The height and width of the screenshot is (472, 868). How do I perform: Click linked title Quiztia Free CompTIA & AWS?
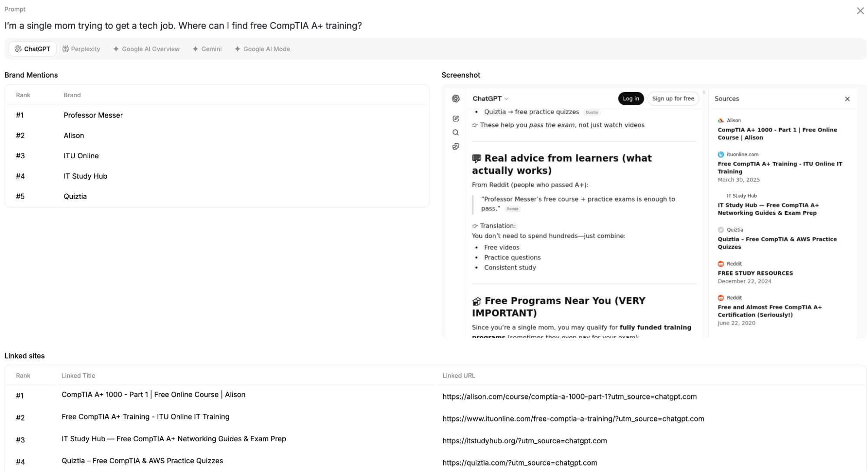point(142,461)
